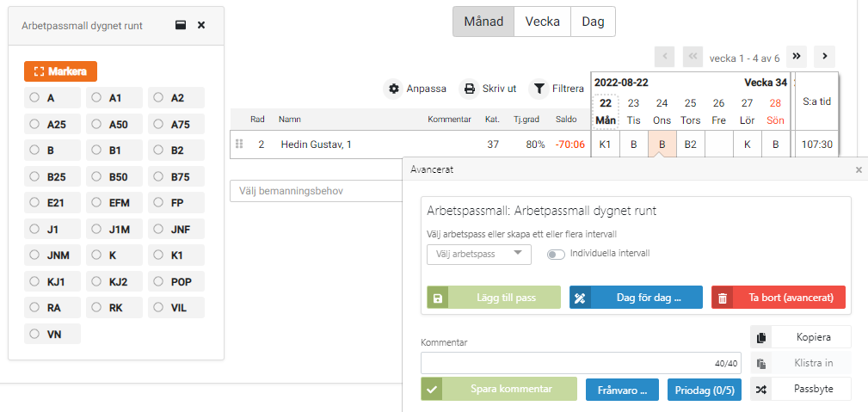868x412 pixels.
Task: Switch to the Dag view tab
Action: pyautogui.click(x=593, y=22)
